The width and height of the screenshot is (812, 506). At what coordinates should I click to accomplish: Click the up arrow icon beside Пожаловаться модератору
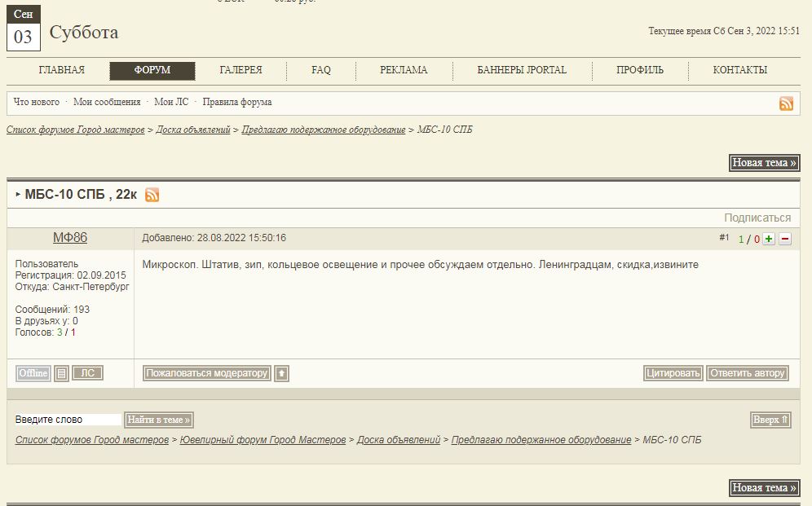point(281,374)
